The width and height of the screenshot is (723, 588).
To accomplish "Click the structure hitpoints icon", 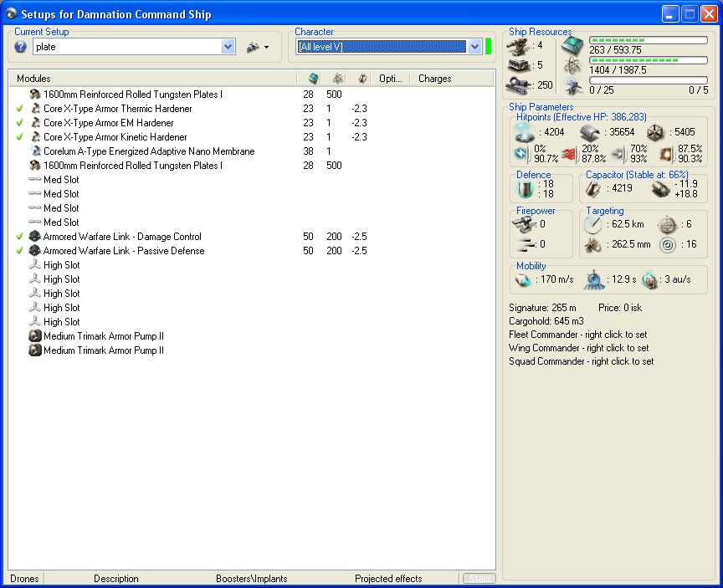I will 654,132.
